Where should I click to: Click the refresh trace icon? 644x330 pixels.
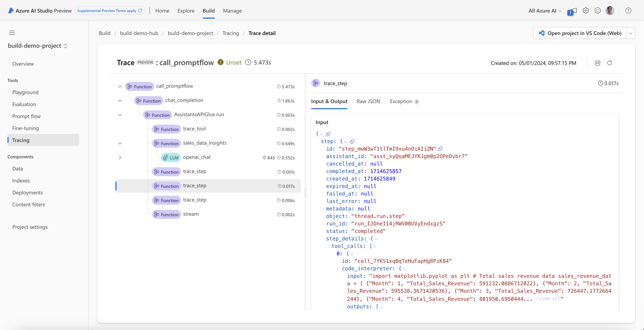pos(609,63)
